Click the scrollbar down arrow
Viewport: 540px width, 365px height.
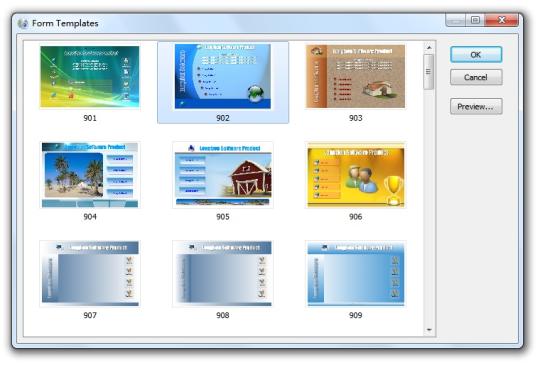point(429,330)
